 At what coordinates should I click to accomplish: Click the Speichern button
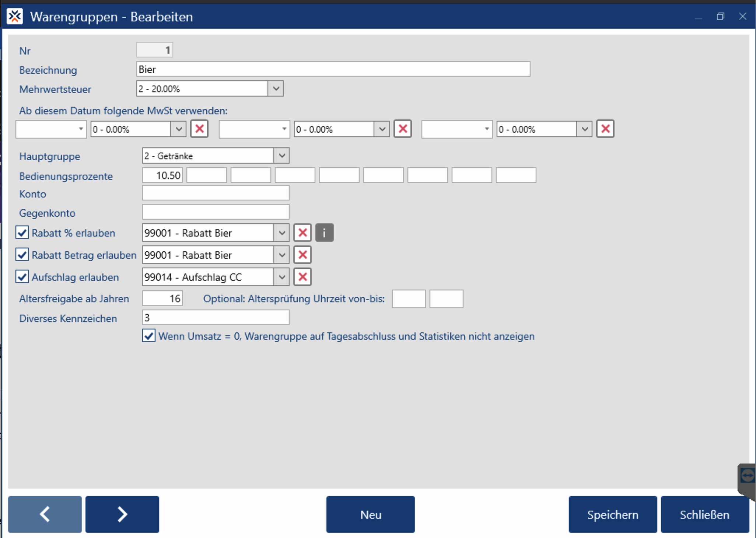613,514
